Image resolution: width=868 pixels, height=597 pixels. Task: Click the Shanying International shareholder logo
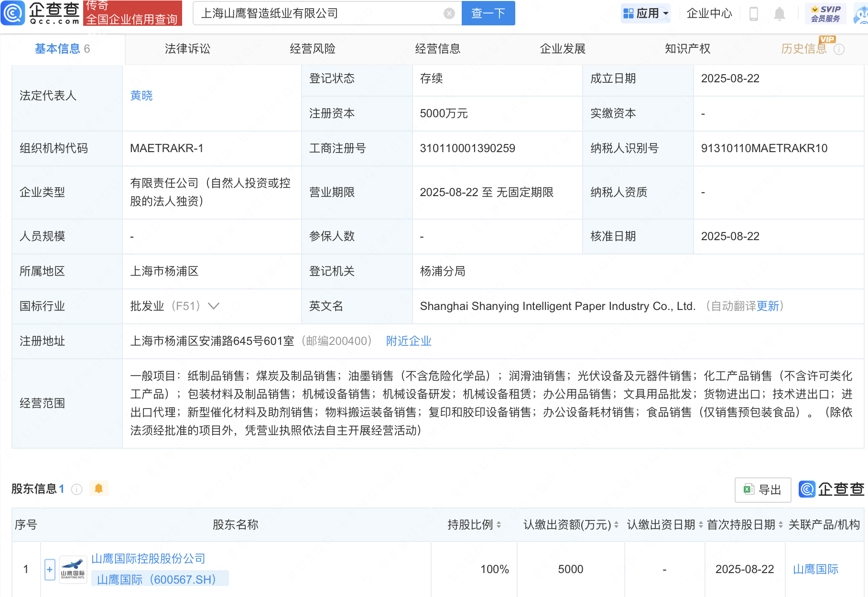tap(73, 569)
